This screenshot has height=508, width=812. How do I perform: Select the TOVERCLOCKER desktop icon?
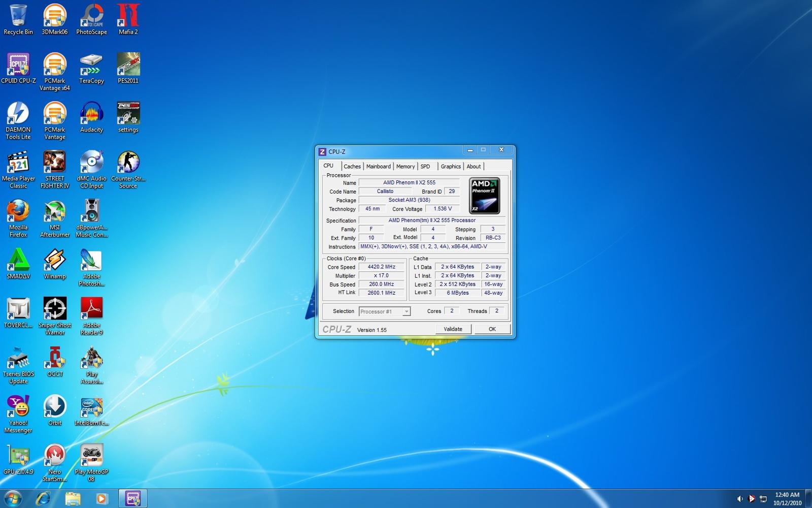[x=18, y=312]
